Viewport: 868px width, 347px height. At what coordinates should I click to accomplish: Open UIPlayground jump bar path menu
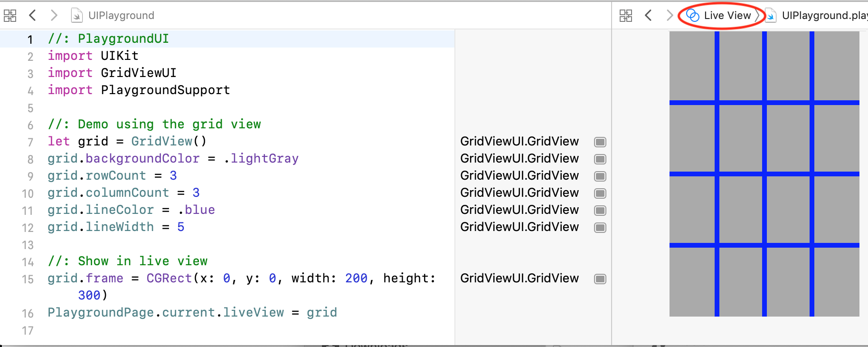(121, 16)
